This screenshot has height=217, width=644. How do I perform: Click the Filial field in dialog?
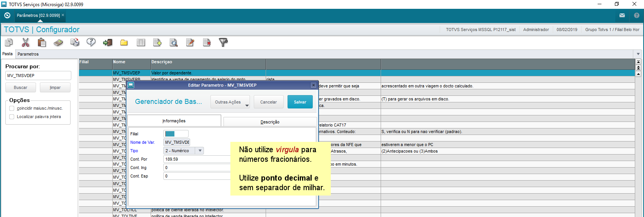click(176, 134)
